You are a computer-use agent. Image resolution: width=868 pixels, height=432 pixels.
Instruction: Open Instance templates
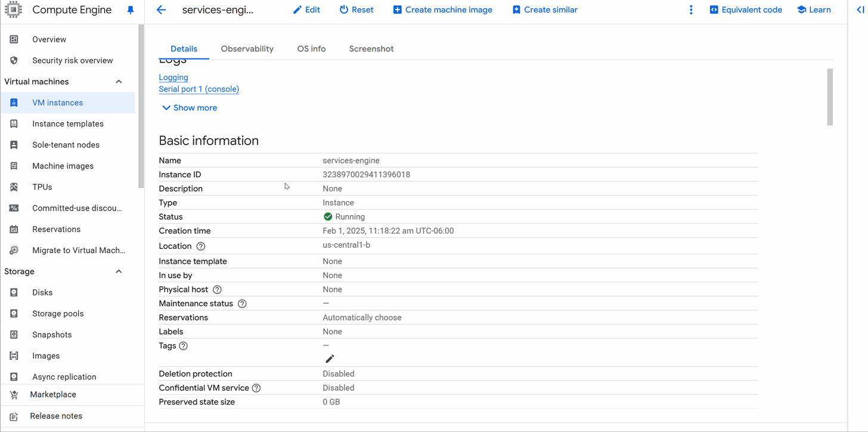(68, 124)
